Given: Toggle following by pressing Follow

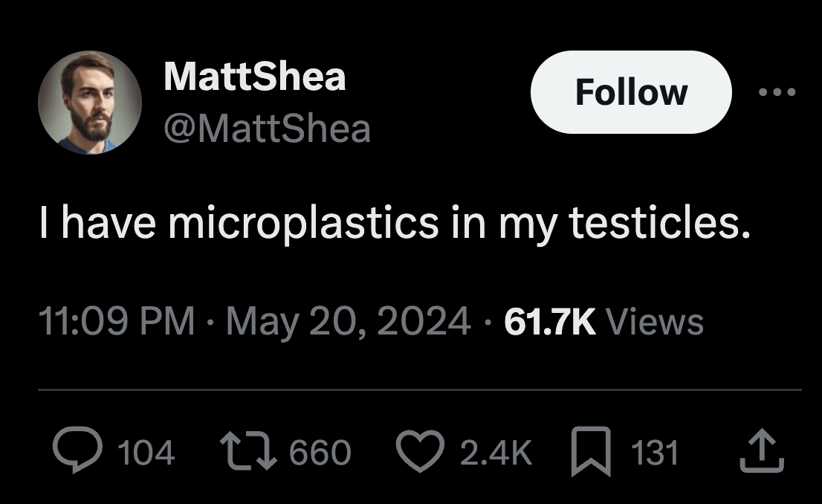Looking at the screenshot, I should [630, 92].
